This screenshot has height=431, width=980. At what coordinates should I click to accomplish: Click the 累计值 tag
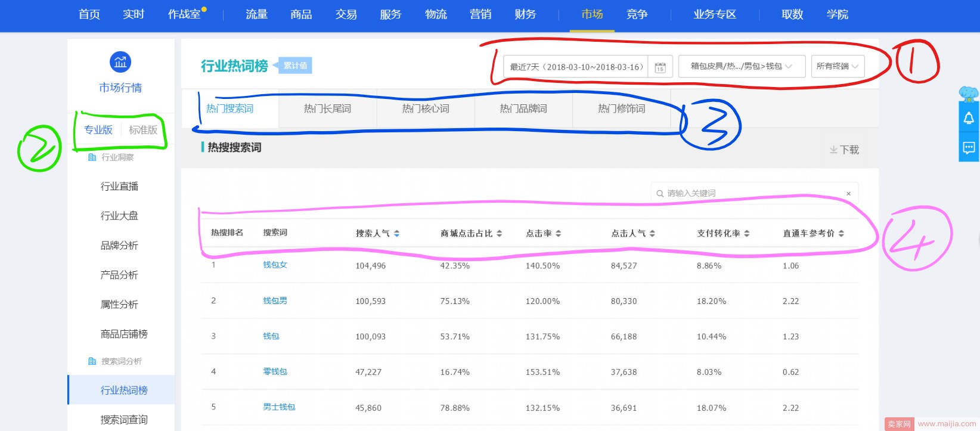pyautogui.click(x=295, y=66)
